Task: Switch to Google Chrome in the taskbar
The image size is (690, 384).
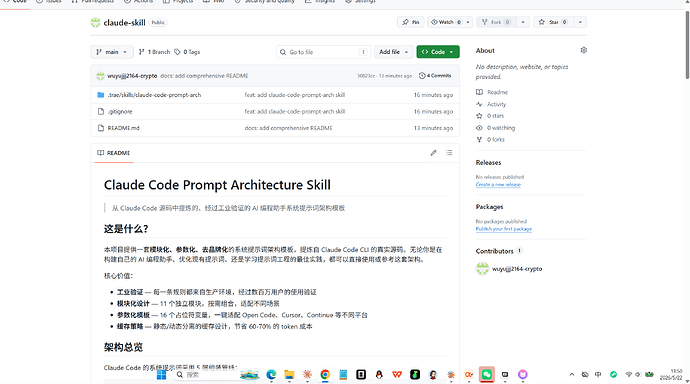Action: (x=325, y=374)
